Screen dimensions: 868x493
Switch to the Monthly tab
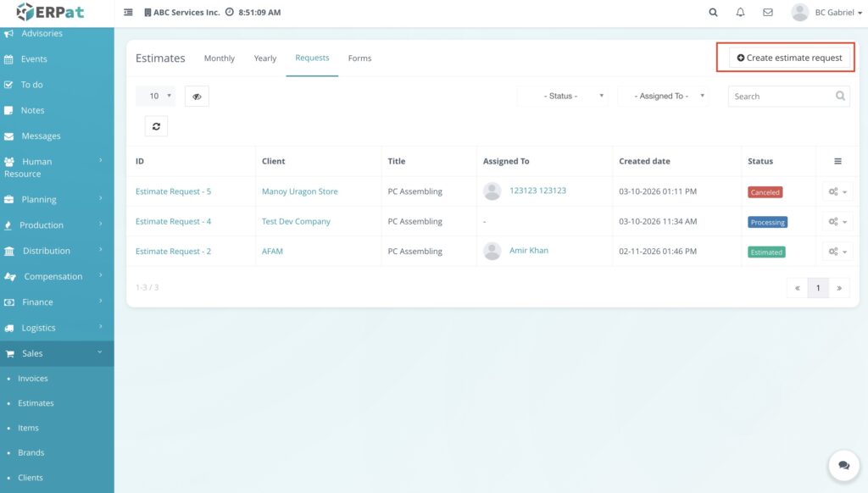pyautogui.click(x=219, y=58)
